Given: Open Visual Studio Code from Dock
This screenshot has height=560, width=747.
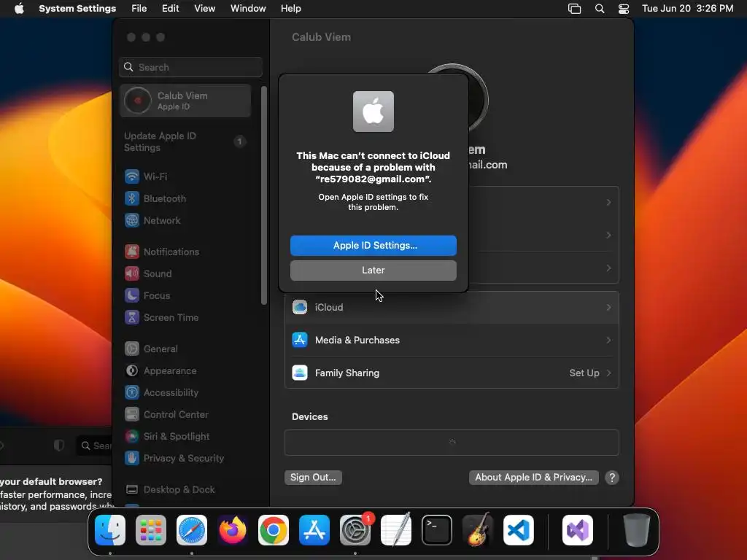Looking at the screenshot, I should (x=519, y=530).
